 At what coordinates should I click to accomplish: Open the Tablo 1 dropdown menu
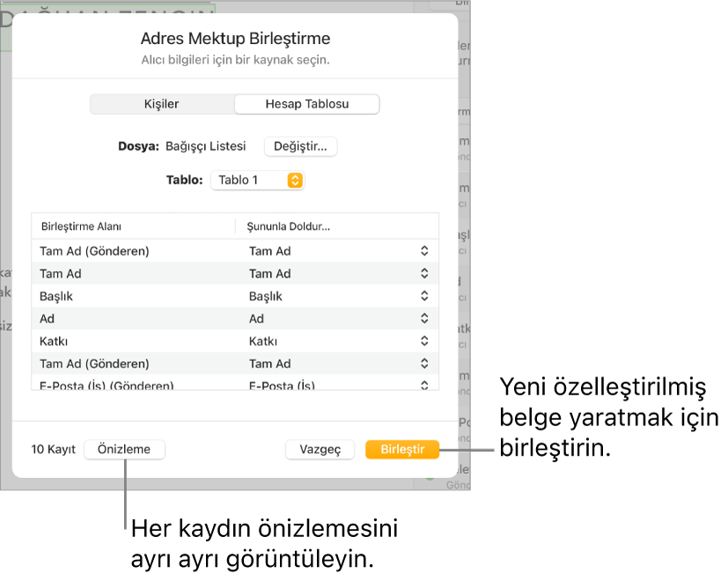coord(257,180)
